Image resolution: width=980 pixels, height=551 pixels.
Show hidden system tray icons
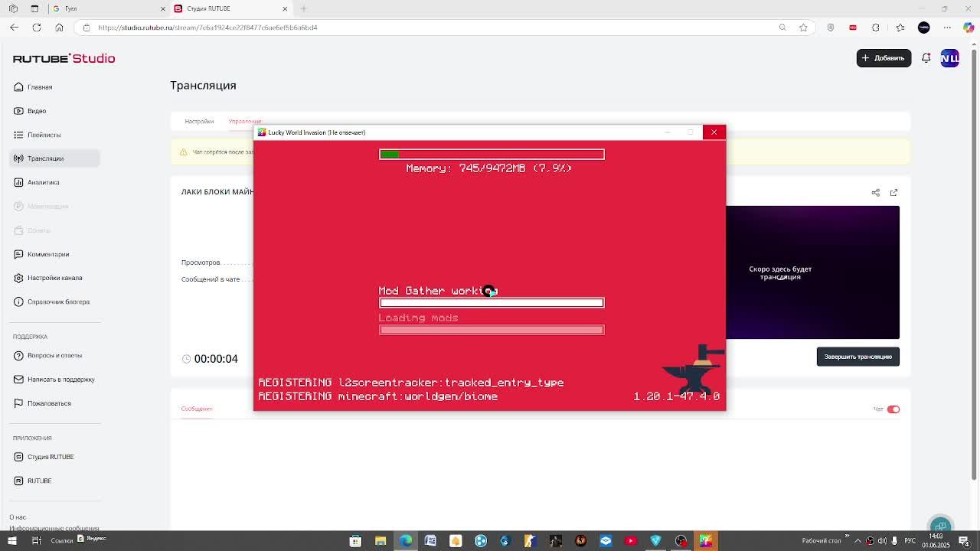(x=857, y=541)
